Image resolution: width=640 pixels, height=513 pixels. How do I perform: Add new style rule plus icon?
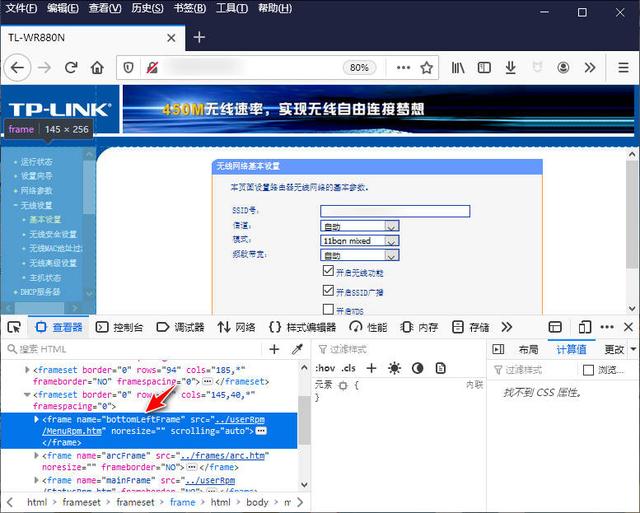click(371, 369)
